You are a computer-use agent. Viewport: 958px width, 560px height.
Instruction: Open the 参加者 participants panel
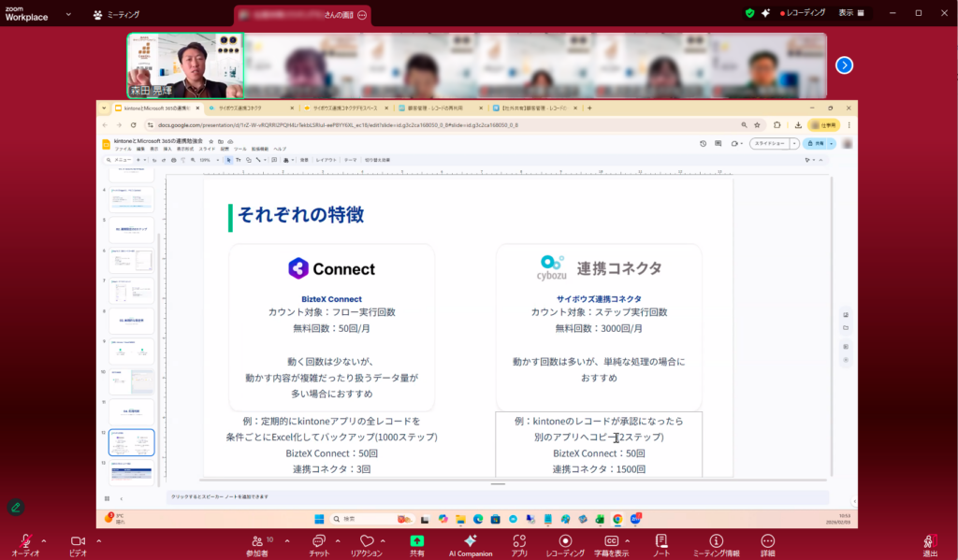(256, 541)
